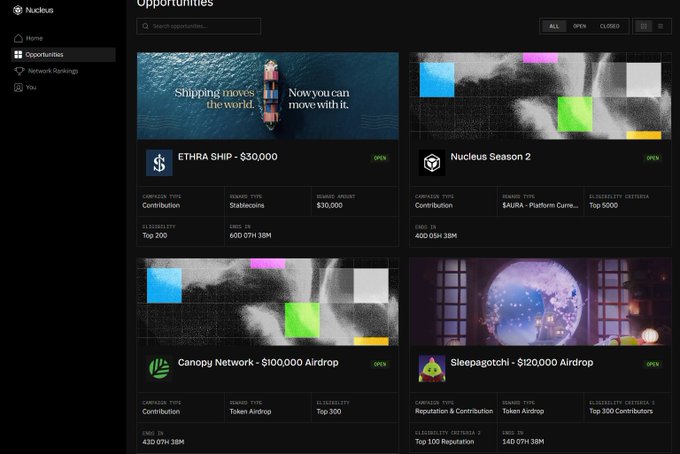Open Network Rankings menu item
This screenshot has height=454, width=680.
tap(53, 71)
